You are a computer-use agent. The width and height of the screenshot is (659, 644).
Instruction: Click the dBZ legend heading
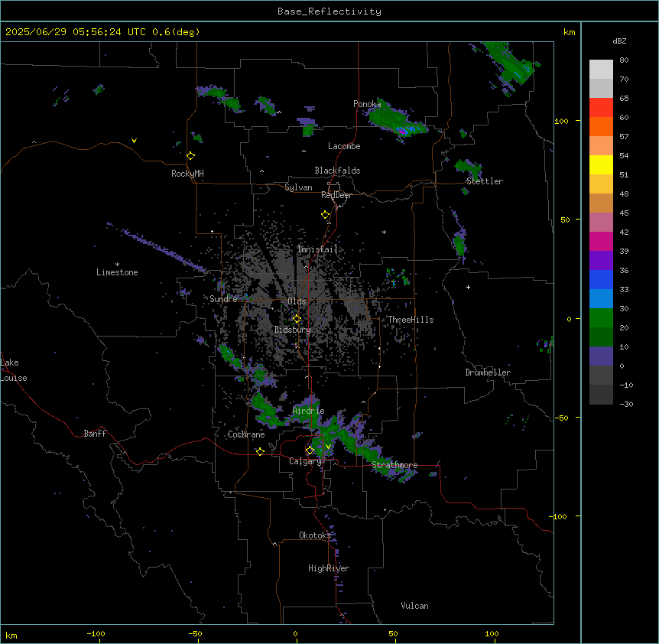[619, 41]
